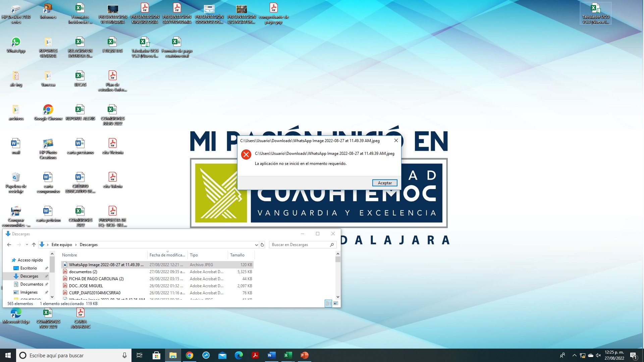The width and height of the screenshot is (644, 362).
Task: Open Google Chrome from the taskbar
Action: pos(189,355)
